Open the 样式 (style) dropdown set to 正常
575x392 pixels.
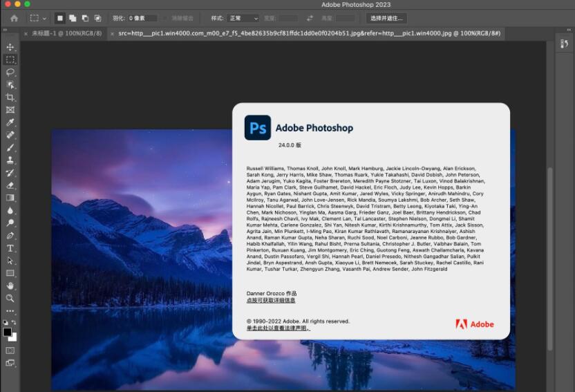point(243,18)
